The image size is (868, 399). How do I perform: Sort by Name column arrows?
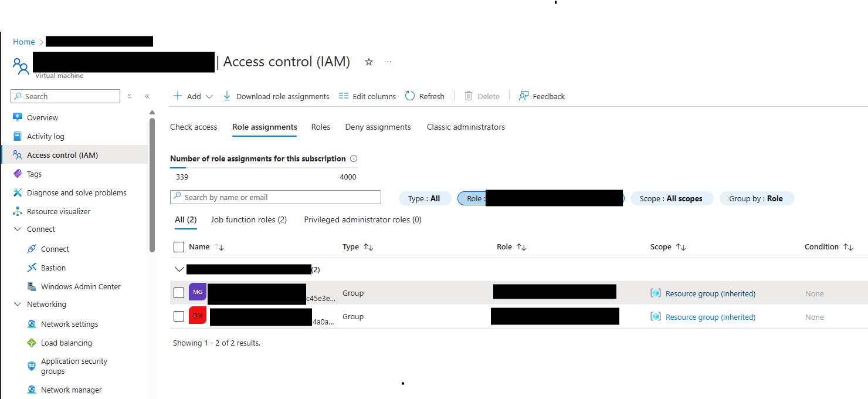pyautogui.click(x=219, y=247)
